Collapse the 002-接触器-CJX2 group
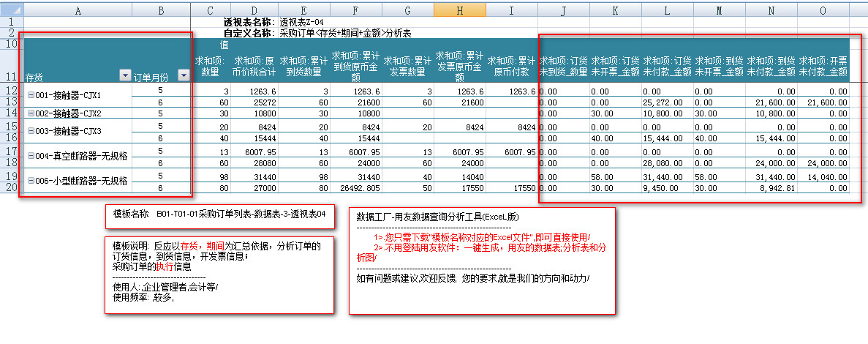868x344 pixels. pos(31,113)
